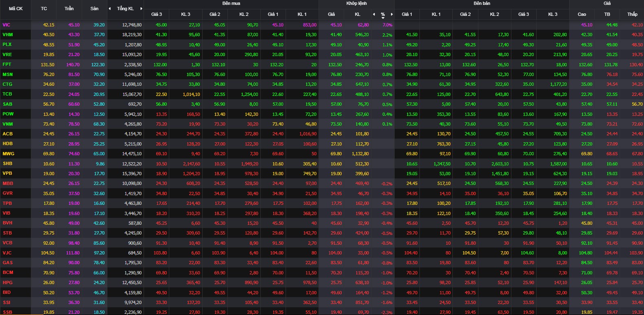The height and width of the screenshot is (315, 644).
Task: Click the Bên mua group header
Action: click(x=231, y=3)
